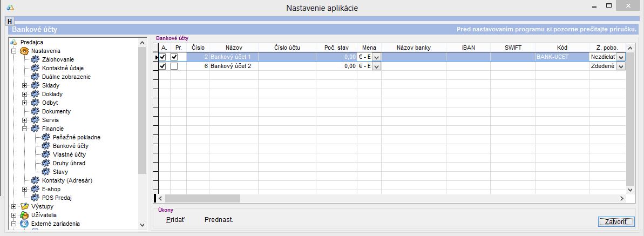Select the Peňažné pokladne gear icon
This screenshot has height=236, width=644.
[x=46, y=137]
